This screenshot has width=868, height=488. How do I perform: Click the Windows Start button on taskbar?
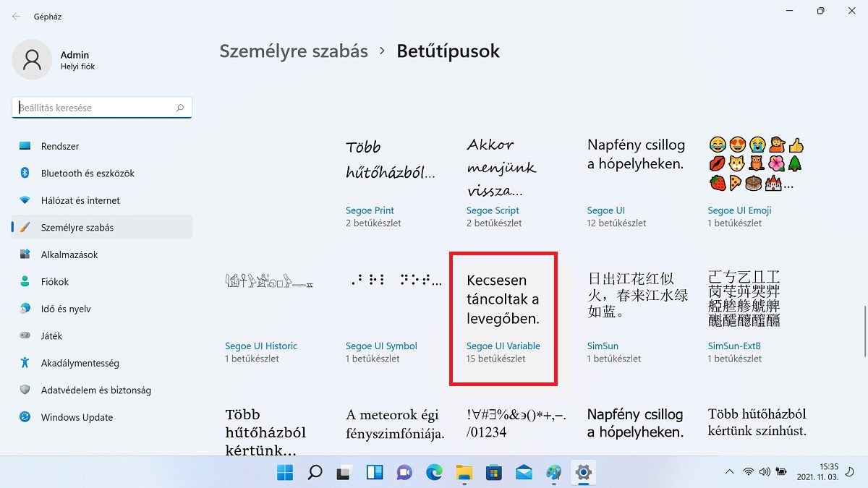click(285, 473)
